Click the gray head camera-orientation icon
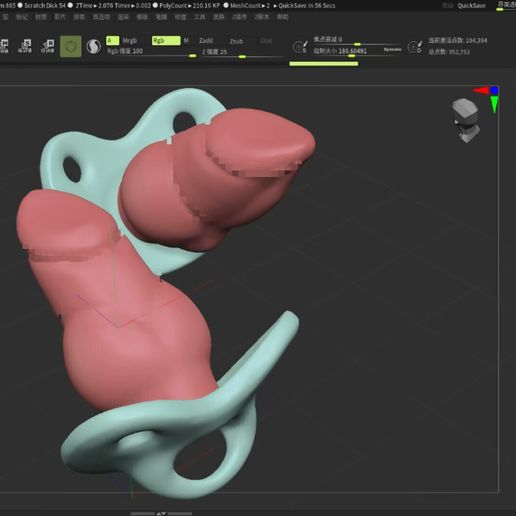This screenshot has width=516, height=516. pyautogui.click(x=466, y=120)
